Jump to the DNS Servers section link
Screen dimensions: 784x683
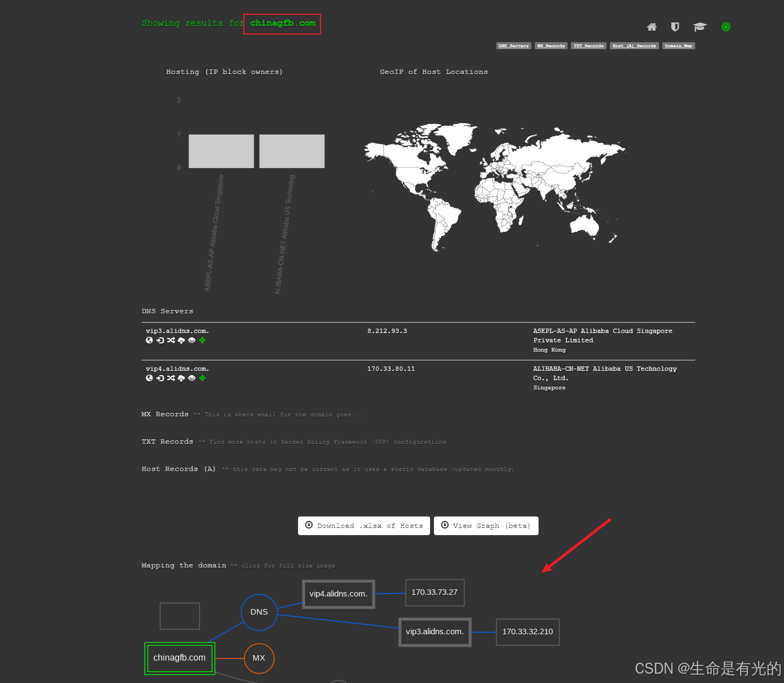pos(513,46)
